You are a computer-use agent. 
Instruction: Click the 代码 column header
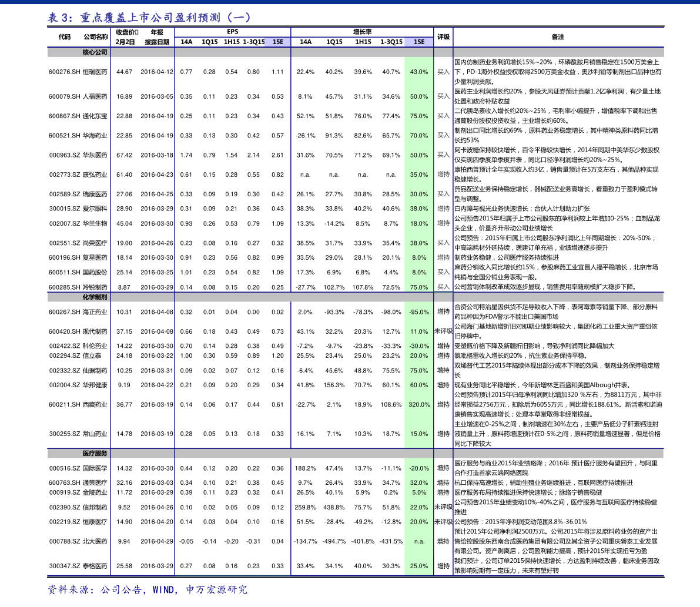coord(65,37)
